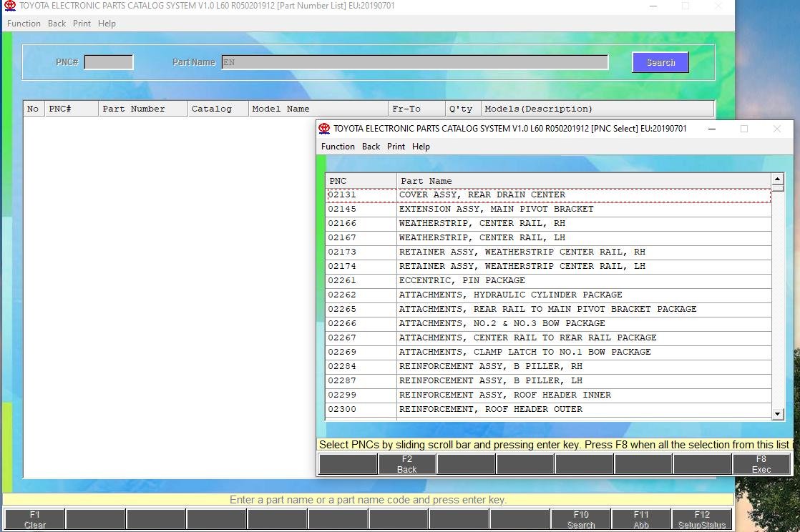Click the blue Search button

tap(660, 62)
